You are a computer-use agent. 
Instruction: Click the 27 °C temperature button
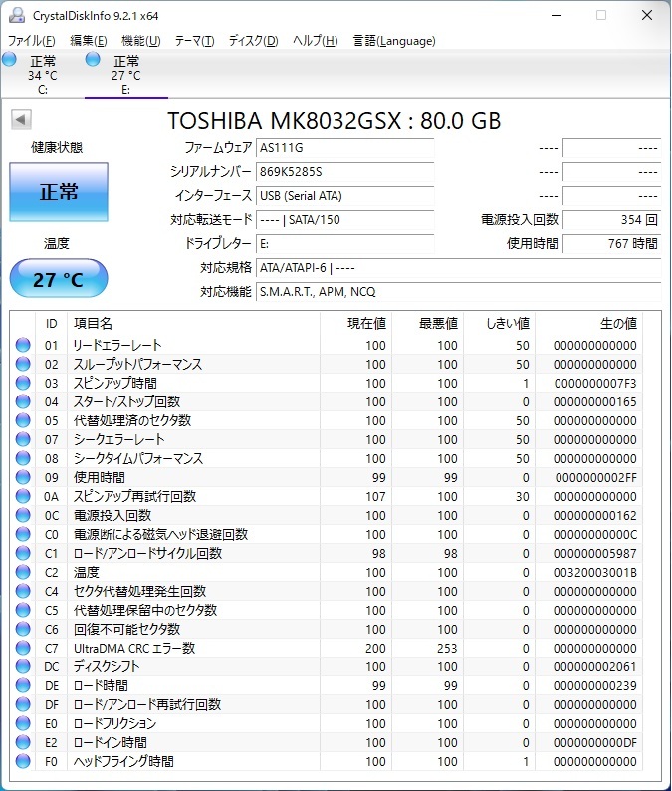(x=59, y=279)
